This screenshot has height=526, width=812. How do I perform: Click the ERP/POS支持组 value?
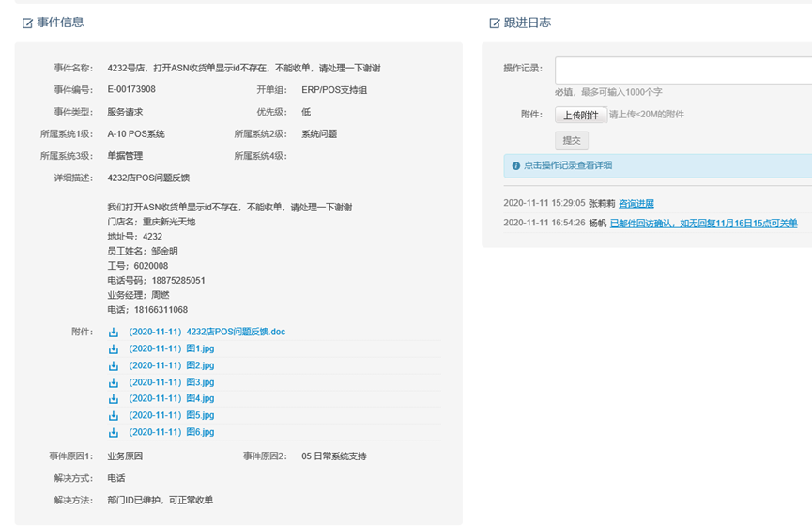[334, 89]
